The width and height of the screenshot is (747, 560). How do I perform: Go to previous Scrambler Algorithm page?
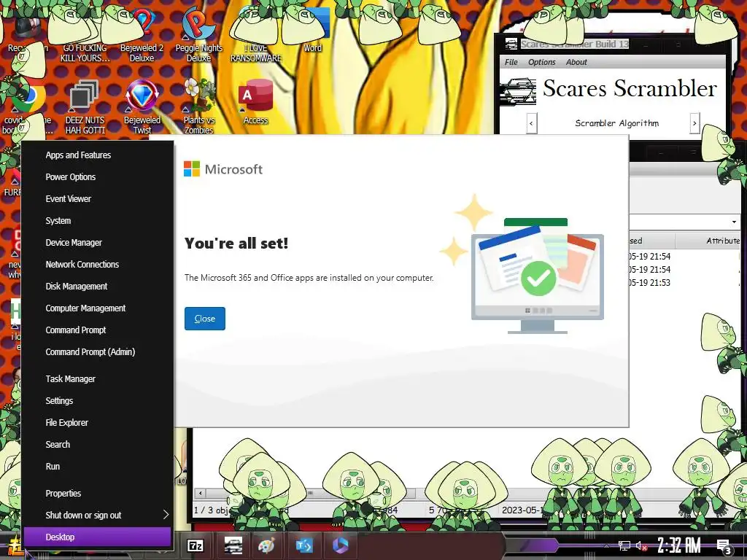point(532,123)
